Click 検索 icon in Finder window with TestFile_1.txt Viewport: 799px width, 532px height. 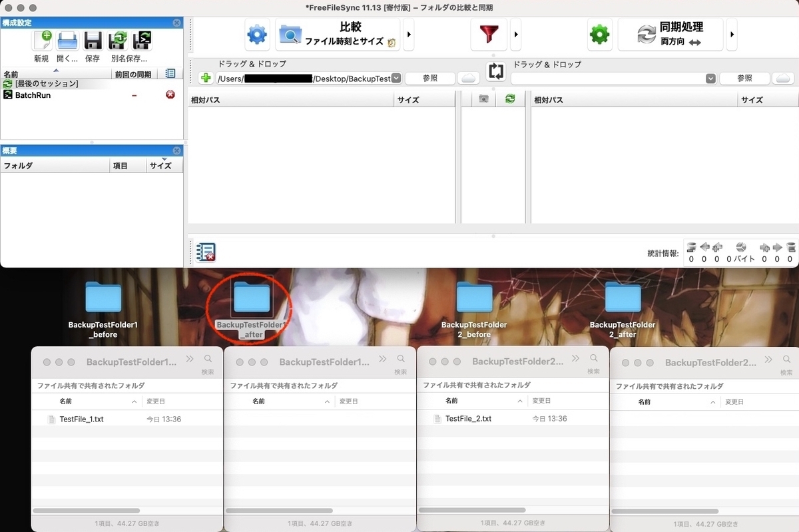208,359
